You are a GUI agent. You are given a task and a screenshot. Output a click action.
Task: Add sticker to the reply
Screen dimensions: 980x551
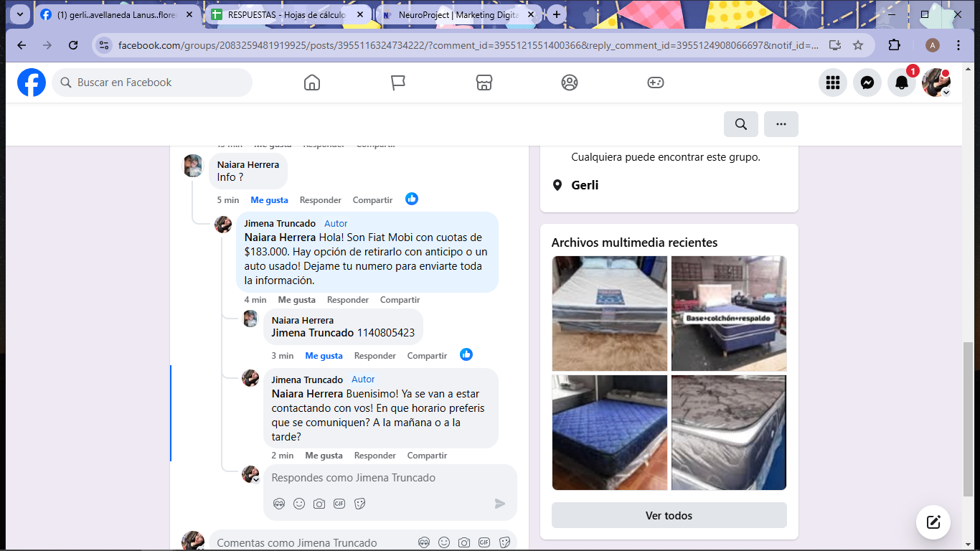pyautogui.click(x=360, y=504)
